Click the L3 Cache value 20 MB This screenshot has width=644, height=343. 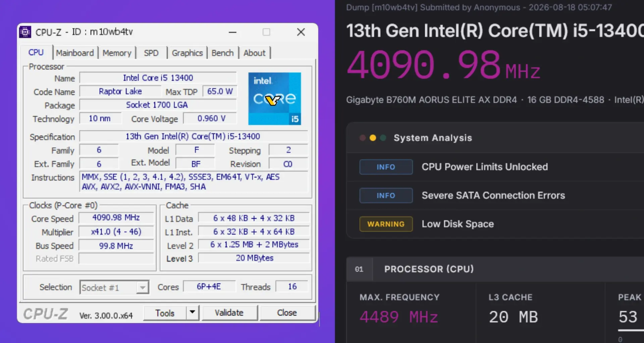(x=513, y=317)
